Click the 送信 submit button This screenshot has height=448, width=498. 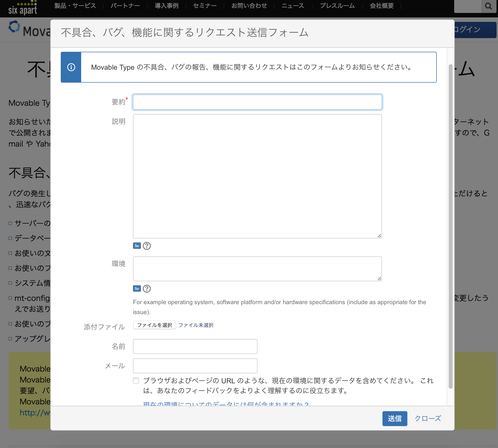pyautogui.click(x=395, y=419)
